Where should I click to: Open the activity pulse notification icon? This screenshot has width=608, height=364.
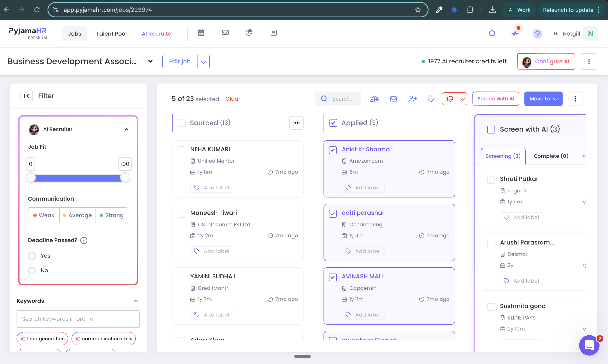pos(515,34)
